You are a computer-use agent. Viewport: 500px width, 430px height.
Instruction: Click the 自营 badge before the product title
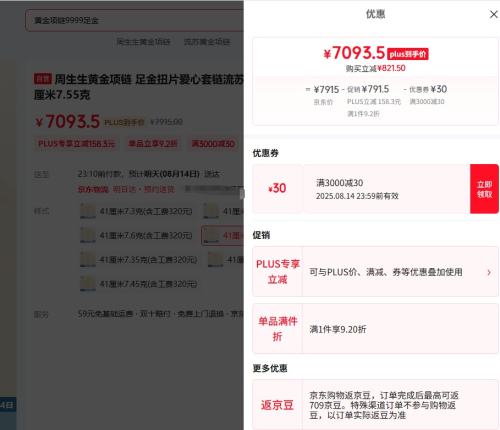coord(43,79)
